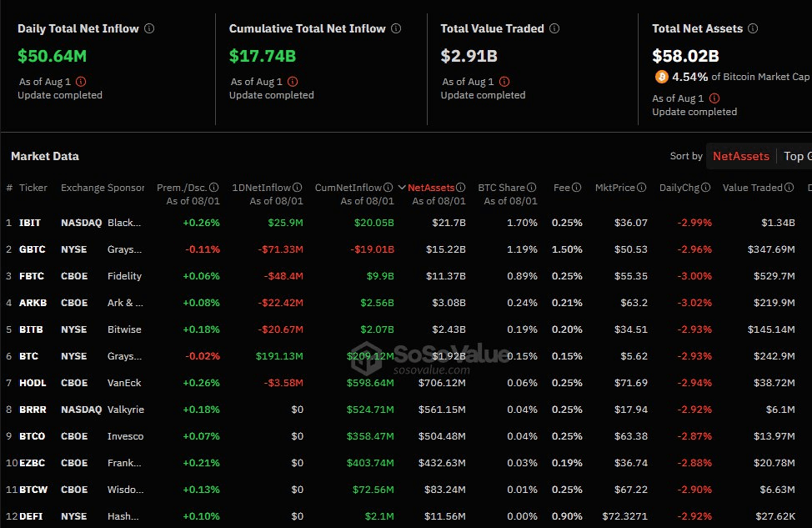This screenshot has height=528, width=812.
Task: Click red alert icon under Total Value Traded
Action: click(504, 82)
